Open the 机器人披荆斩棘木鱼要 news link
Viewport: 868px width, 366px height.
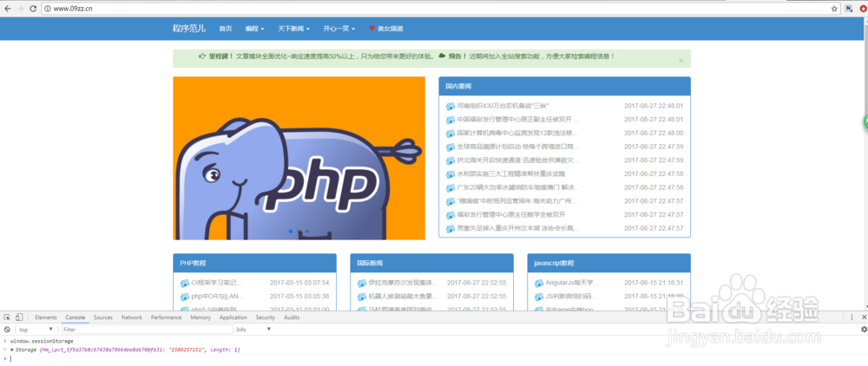coord(404,297)
